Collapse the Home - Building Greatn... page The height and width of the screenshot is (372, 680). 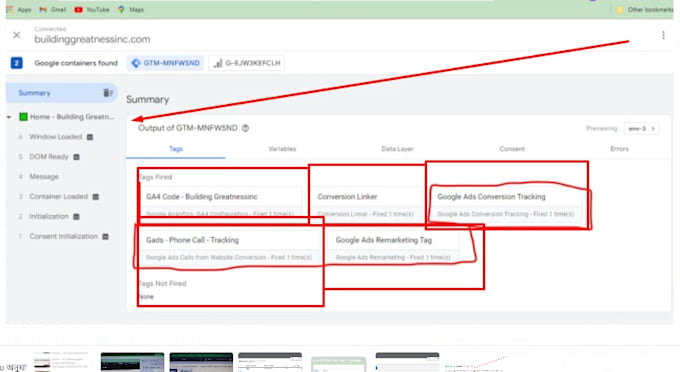(9, 117)
